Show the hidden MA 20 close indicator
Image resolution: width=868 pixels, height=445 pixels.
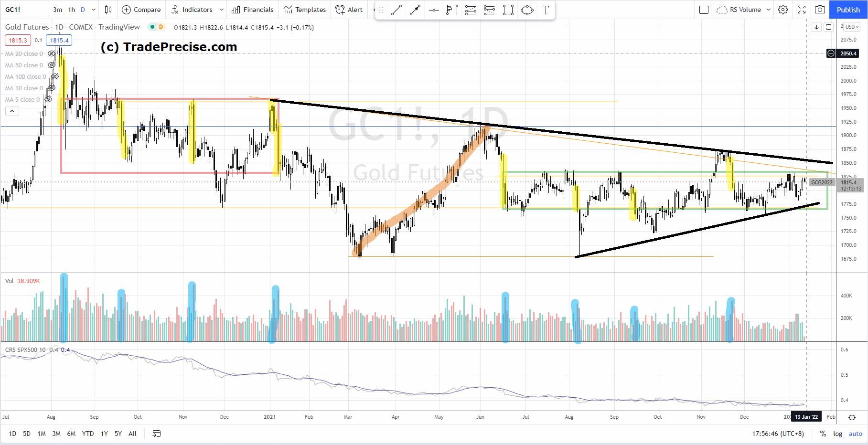pos(52,54)
